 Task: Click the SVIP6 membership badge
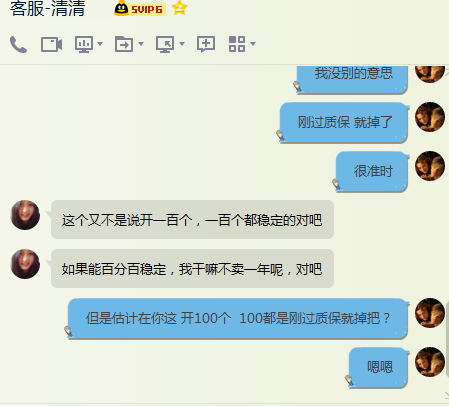pyautogui.click(x=140, y=9)
